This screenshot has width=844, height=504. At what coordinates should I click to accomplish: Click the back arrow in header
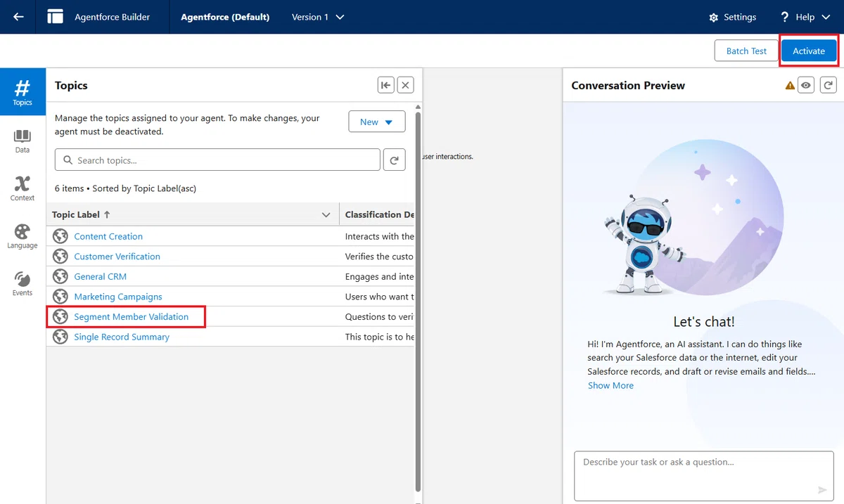[x=19, y=17]
